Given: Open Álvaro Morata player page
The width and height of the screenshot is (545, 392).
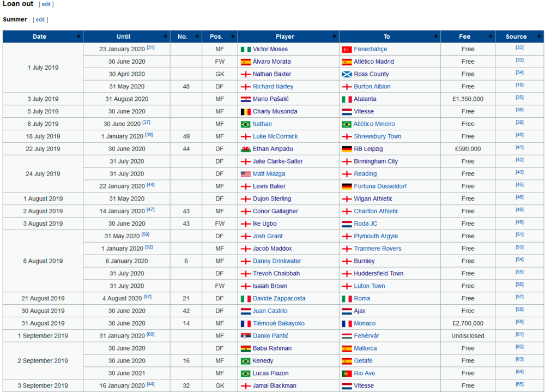Looking at the screenshot, I should tap(271, 62).
